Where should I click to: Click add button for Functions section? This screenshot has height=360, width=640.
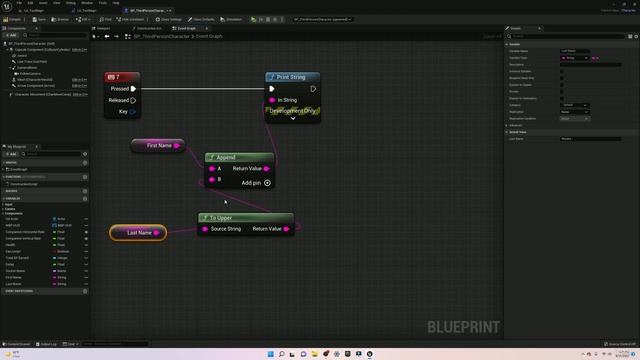pos(85,177)
